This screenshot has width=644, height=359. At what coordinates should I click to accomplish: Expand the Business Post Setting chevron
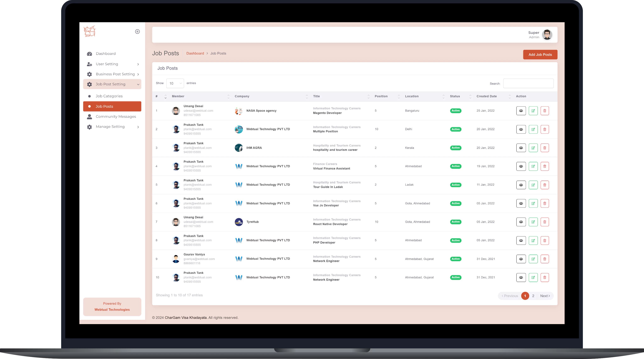click(138, 74)
